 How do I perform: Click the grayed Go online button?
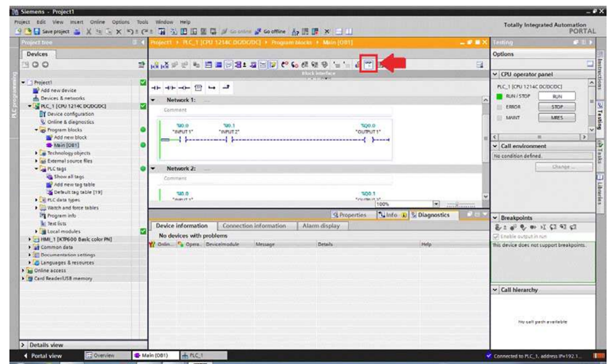click(236, 31)
